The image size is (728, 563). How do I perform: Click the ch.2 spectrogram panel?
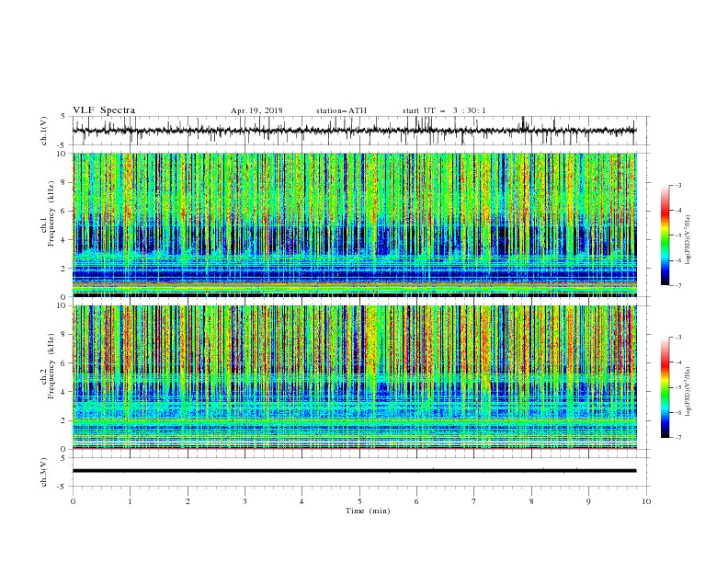point(355,377)
